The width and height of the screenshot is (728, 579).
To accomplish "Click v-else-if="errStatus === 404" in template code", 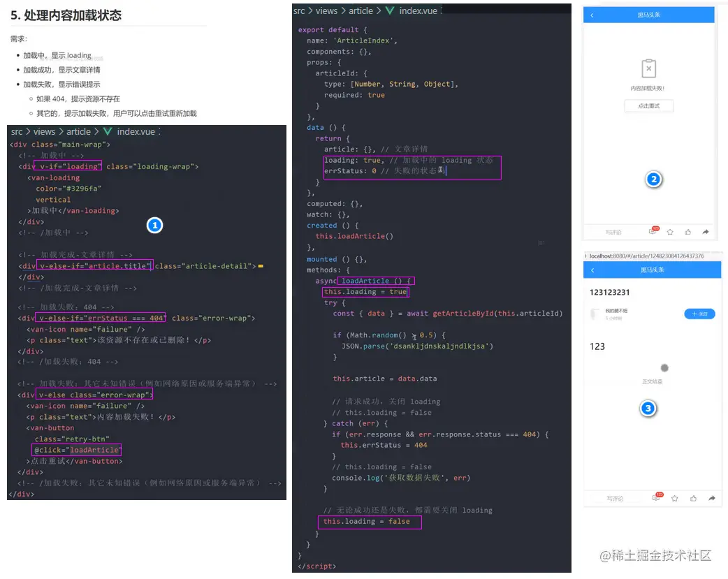I will (x=101, y=318).
